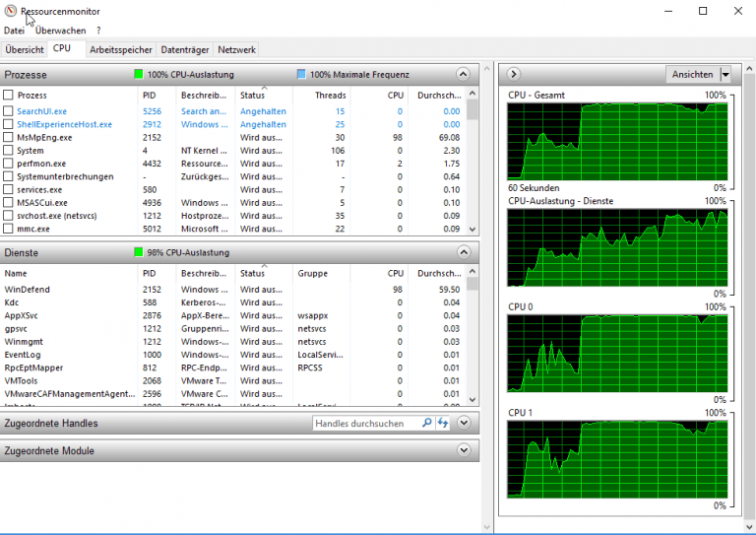The image size is (756, 535).
Task: Select the WinDefend service row
Action: pyautogui.click(x=233, y=290)
